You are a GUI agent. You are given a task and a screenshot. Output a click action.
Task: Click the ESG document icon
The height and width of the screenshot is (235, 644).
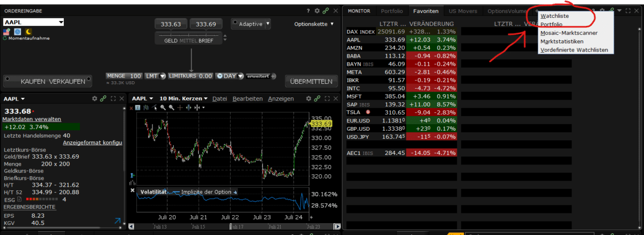pyautogui.click(x=19, y=200)
